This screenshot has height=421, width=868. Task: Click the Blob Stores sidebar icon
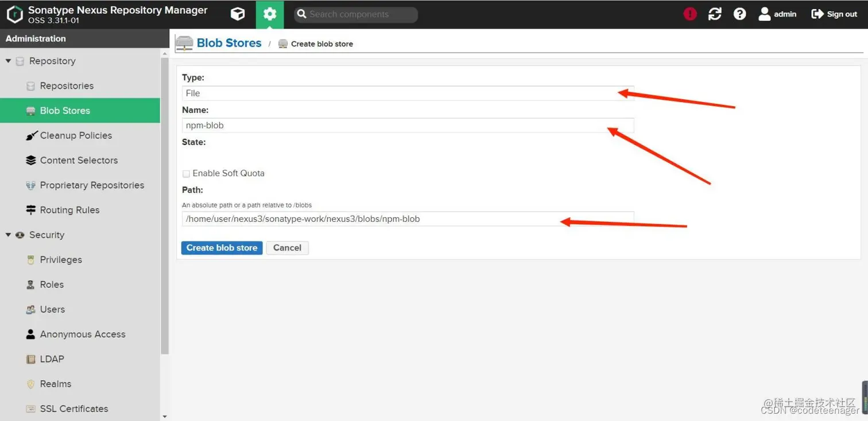point(31,111)
